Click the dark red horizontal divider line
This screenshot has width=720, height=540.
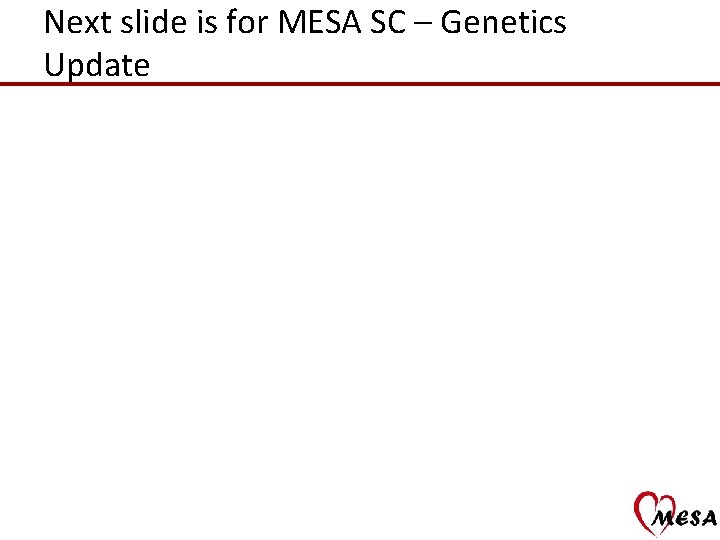click(360, 84)
